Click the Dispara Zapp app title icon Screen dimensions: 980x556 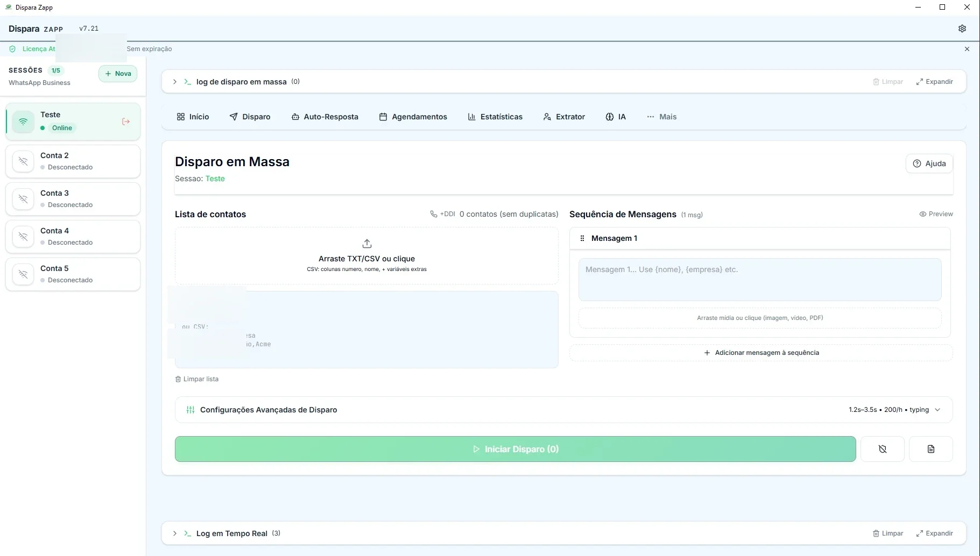point(8,7)
